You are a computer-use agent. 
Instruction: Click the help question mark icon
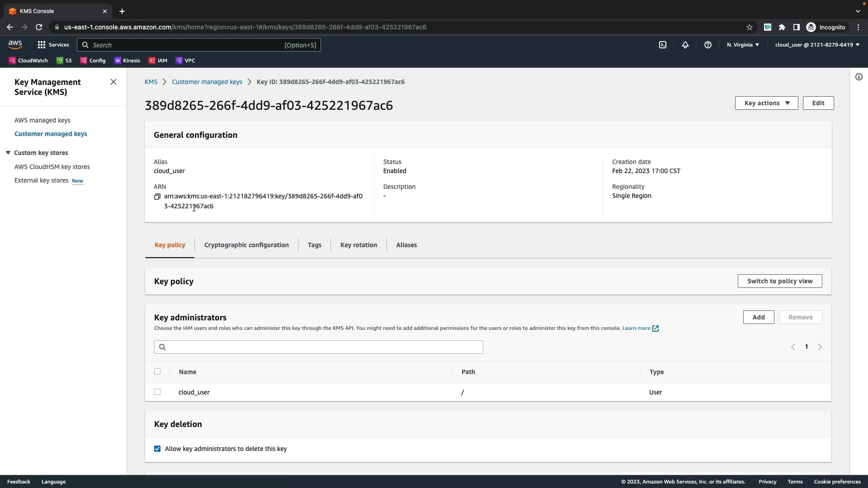(x=708, y=45)
